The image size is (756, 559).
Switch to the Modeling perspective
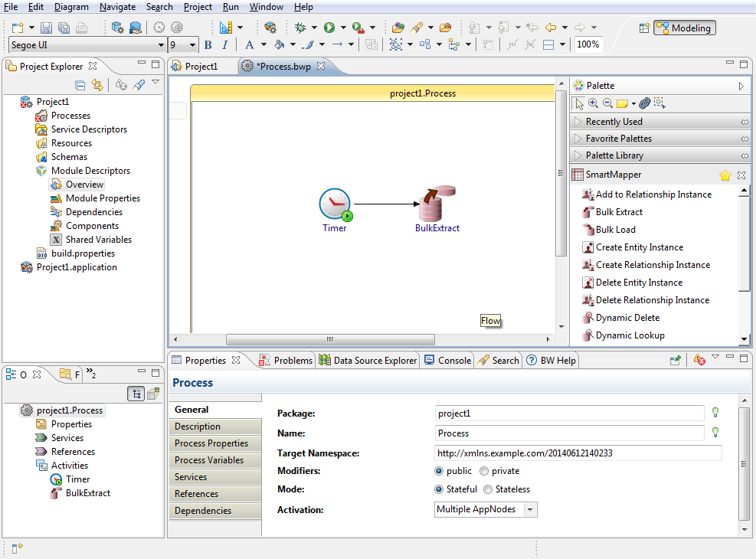pos(684,28)
